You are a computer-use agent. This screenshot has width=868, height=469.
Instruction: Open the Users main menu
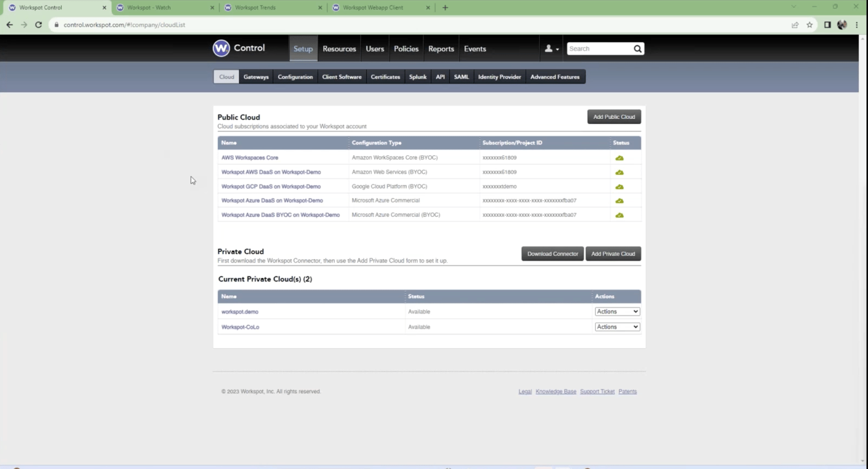point(375,49)
